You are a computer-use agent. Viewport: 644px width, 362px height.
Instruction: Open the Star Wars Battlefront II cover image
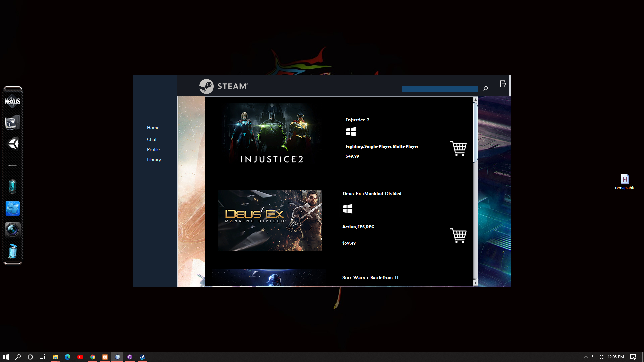(x=269, y=278)
